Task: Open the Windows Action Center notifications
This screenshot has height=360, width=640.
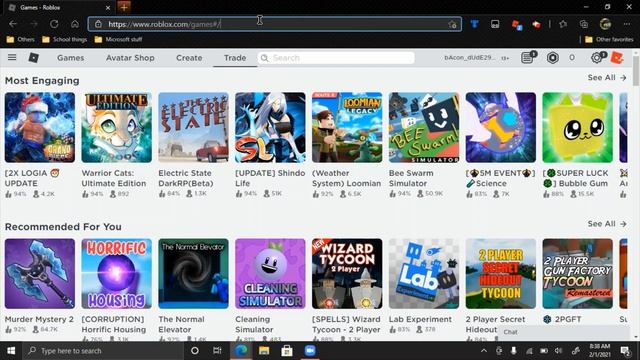Action: click(625, 351)
